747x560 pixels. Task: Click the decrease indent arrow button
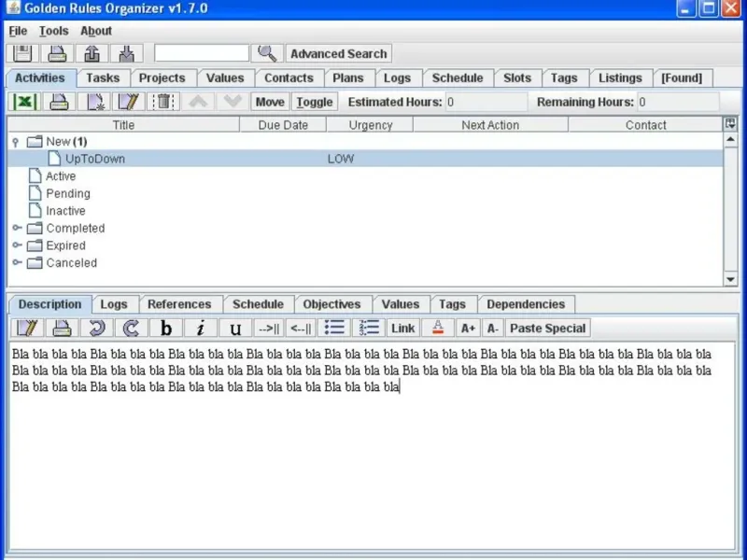coord(301,329)
